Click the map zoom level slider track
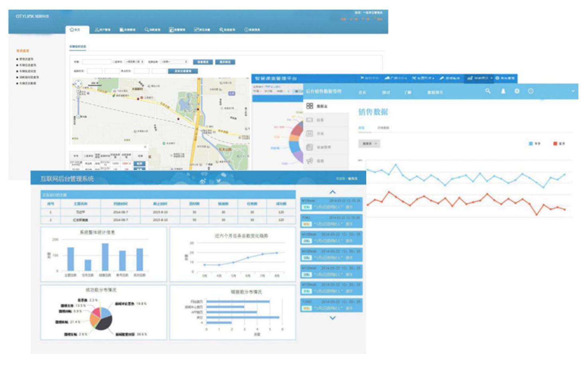Screen dimensions: 588x369 [79, 104]
